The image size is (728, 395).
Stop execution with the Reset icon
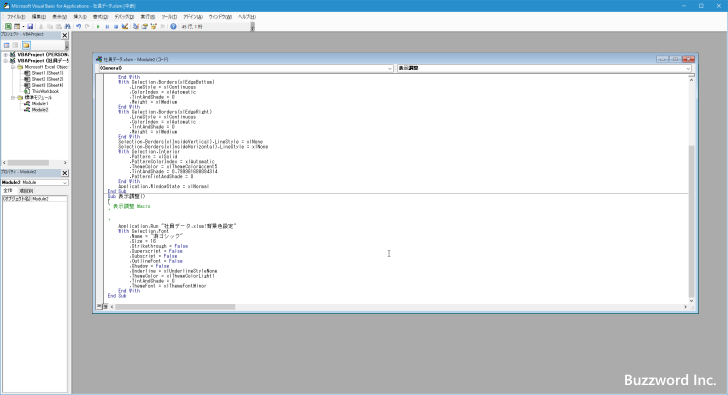116,26
